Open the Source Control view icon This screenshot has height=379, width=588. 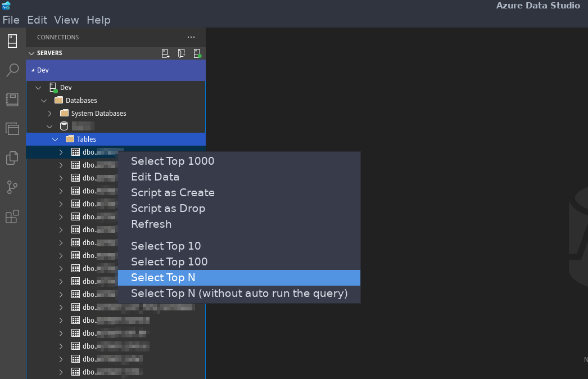(x=12, y=187)
